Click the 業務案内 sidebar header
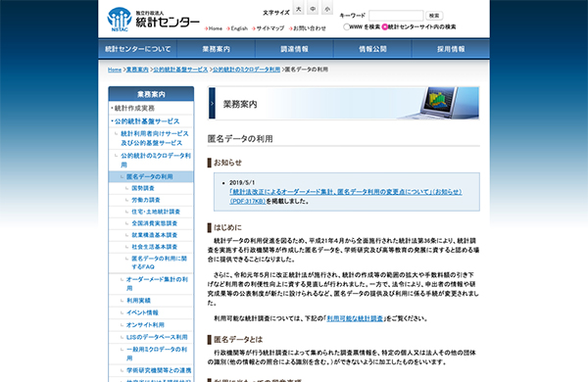The height and width of the screenshot is (382, 588). (151, 94)
